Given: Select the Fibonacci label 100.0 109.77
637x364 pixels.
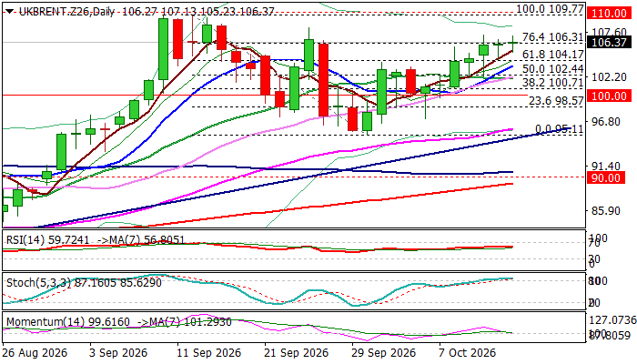Looking at the screenshot, I should [550, 9].
